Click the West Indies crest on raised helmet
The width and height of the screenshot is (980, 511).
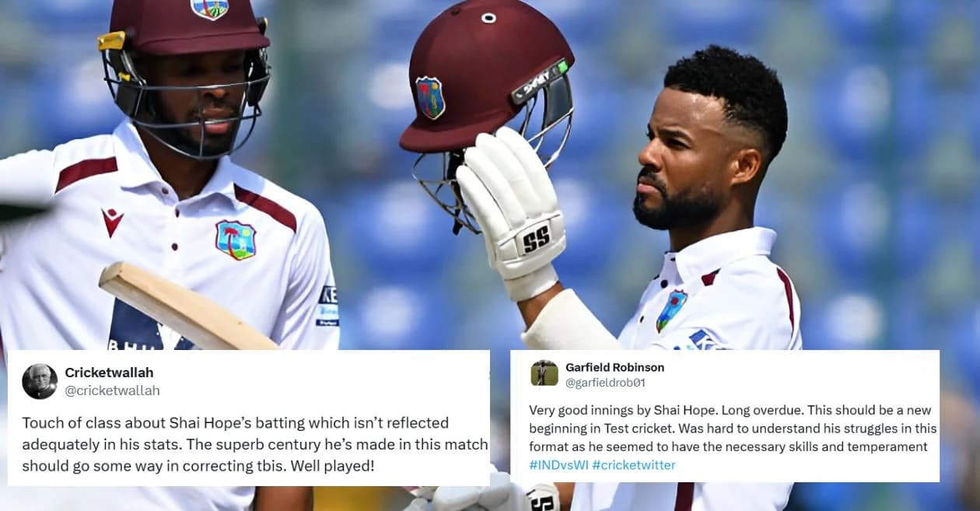(430, 97)
